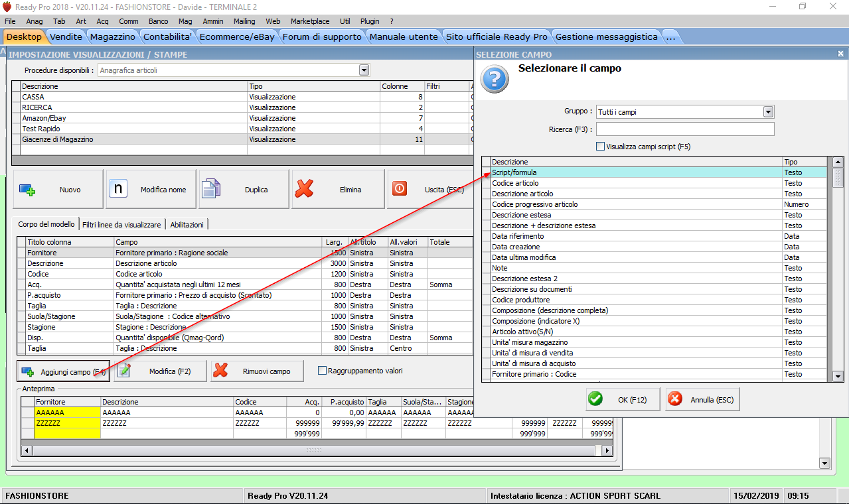Click yellow AAAAAA preview cell

point(68,412)
